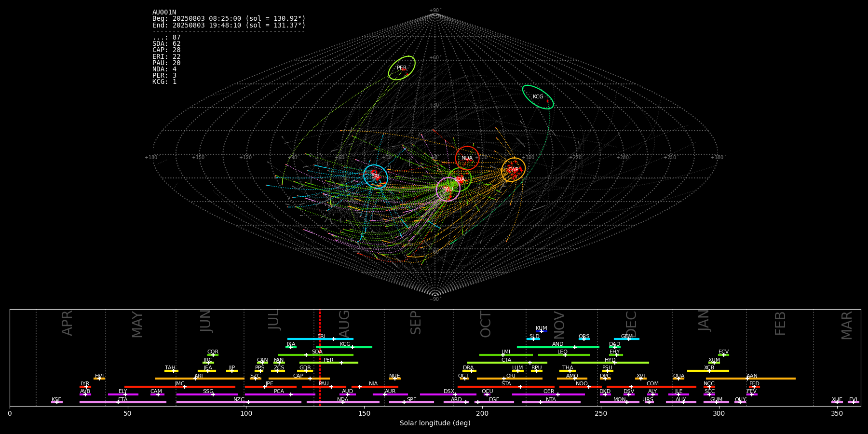Click the 'PAU: 20' legend entry

coord(166,63)
